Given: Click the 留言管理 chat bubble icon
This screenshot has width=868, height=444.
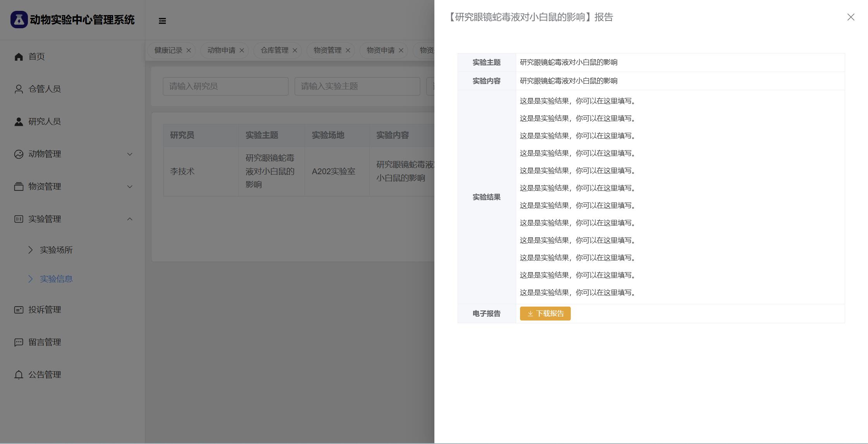Looking at the screenshot, I should coord(19,342).
